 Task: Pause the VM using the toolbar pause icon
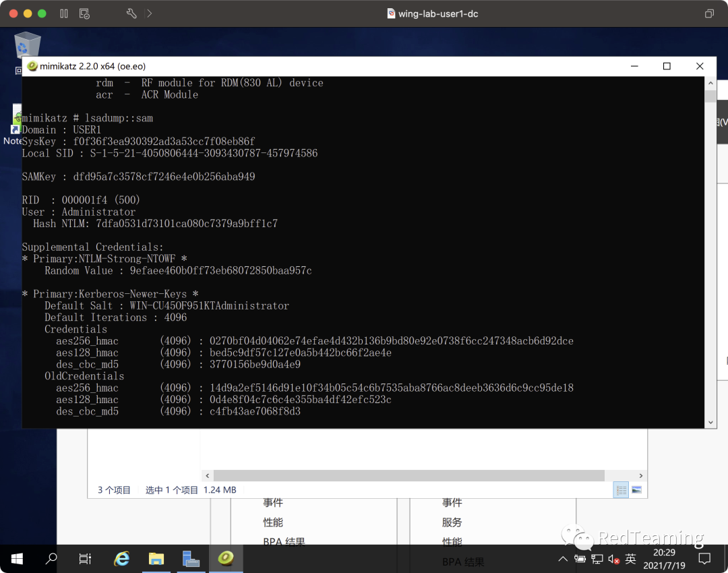pyautogui.click(x=64, y=13)
